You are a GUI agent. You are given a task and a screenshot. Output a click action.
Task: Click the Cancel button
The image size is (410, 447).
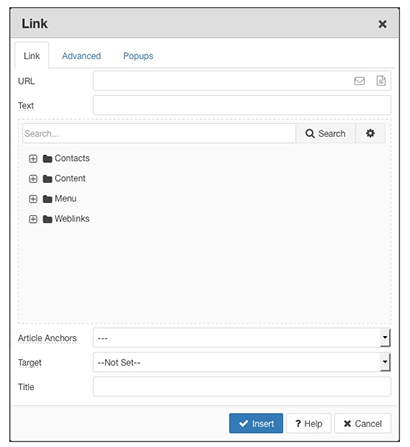(363, 423)
